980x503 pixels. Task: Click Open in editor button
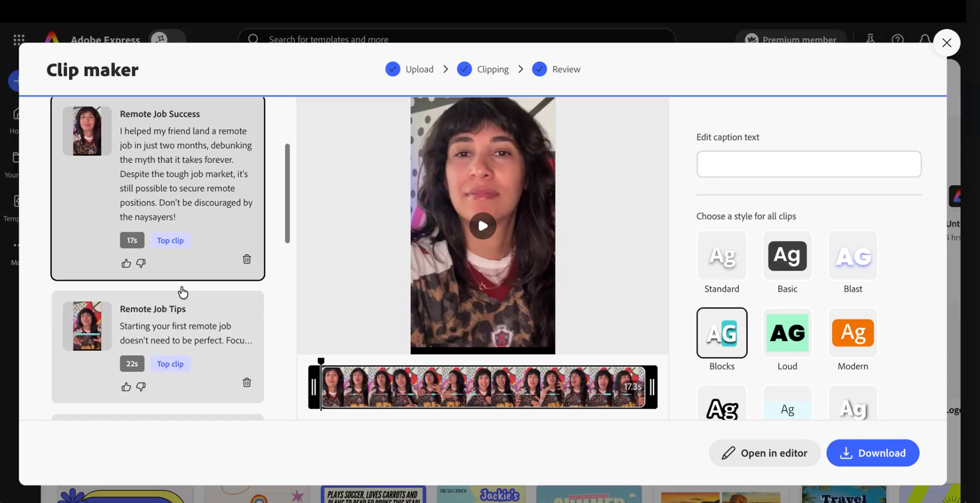point(764,453)
